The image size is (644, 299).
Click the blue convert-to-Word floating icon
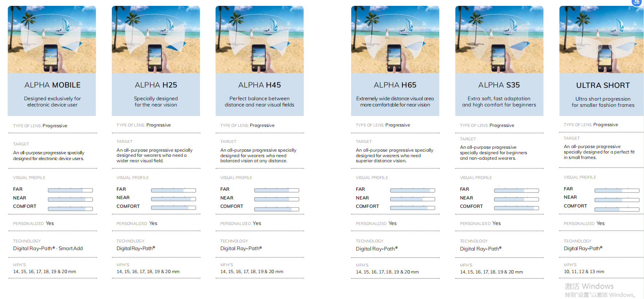click(x=636, y=2)
